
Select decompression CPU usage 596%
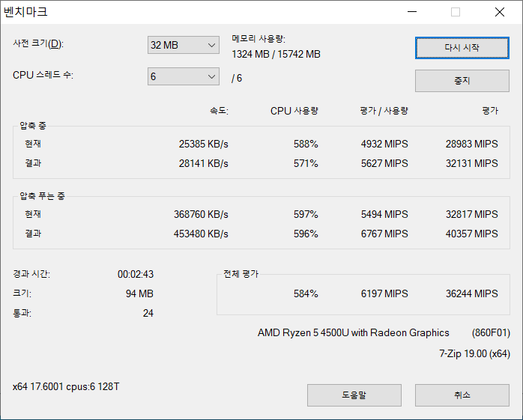(306, 234)
